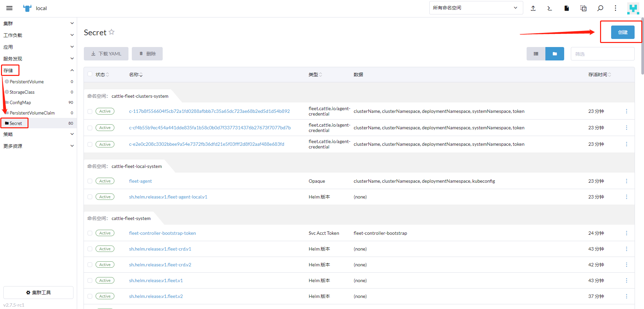This screenshot has width=644, height=309.
Task: Open row actions for fleet-controller-bootstrap-token
Action: [x=627, y=233]
